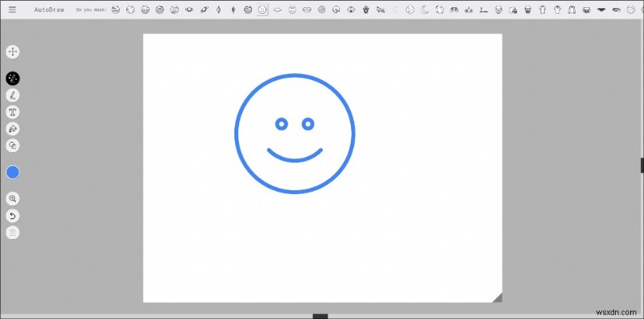The height and width of the screenshot is (319, 644).
Task: Click the Zoom magnifier tool
Action: (x=13, y=199)
